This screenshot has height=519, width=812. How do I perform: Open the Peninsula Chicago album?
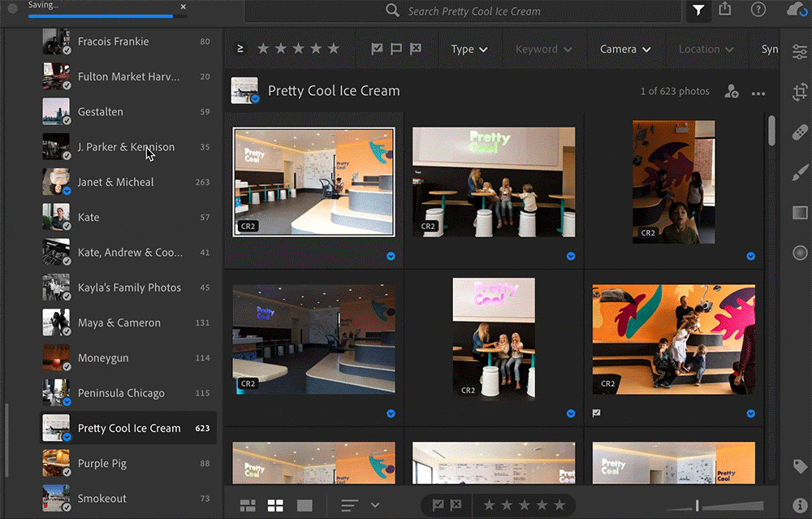pos(128,393)
